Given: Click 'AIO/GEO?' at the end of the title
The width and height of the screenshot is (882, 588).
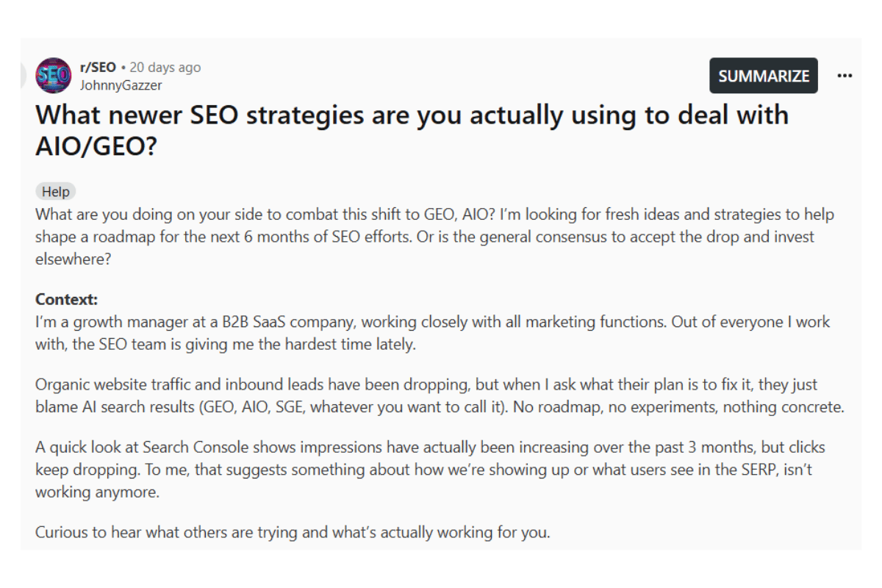Looking at the screenshot, I should click(x=96, y=146).
